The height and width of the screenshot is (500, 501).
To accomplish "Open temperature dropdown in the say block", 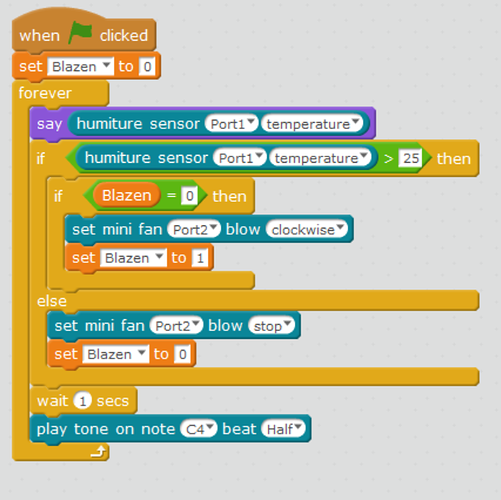I will click(x=312, y=124).
